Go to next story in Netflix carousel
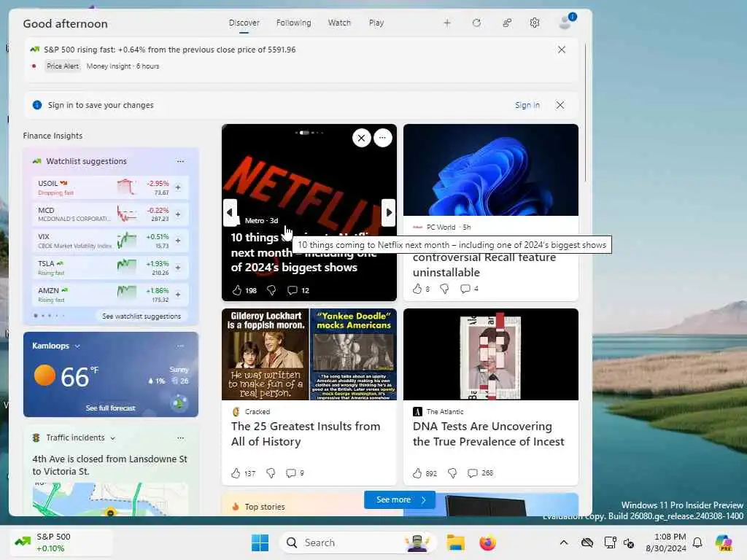Viewport: 747px width, 560px height. tap(389, 212)
